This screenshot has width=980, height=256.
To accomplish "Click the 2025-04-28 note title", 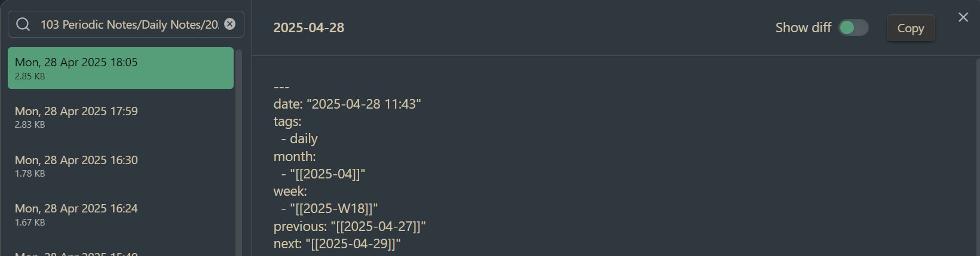I will [308, 27].
